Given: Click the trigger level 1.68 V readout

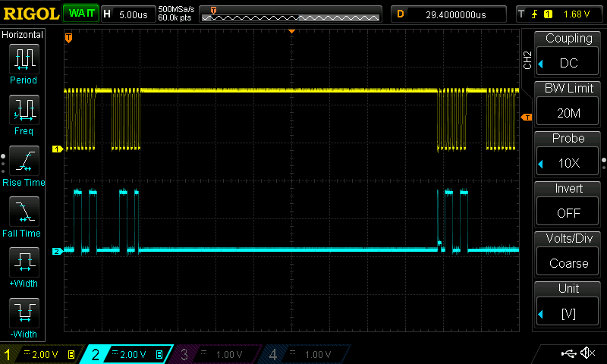Looking at the screenshot, I should [577, 14].
